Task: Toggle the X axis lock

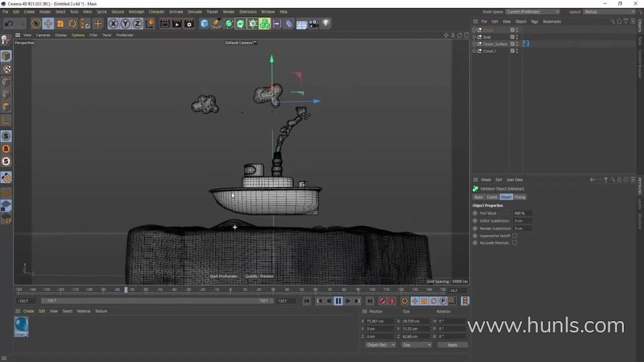Action: (x=113, y=23)
